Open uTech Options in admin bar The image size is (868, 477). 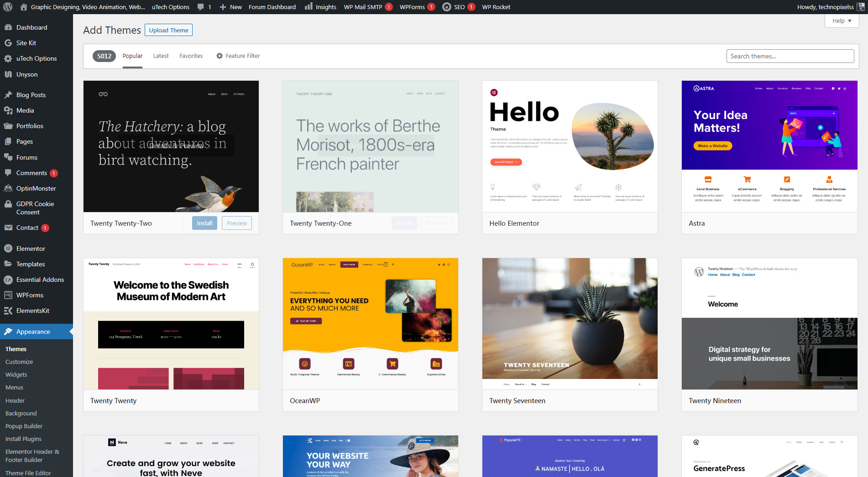pos(171,7)
